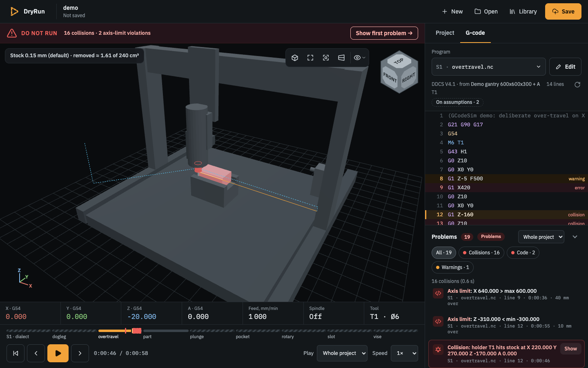Open the Play scope Whole project dropdown
This screenshot has width=588, height=368.
pos(342,353)
